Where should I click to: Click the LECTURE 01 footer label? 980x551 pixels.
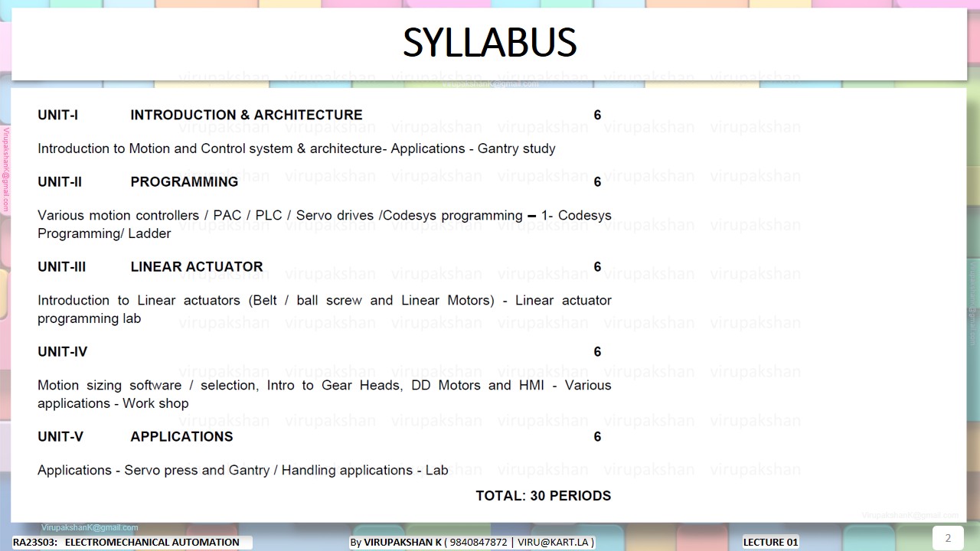pyautogui.click(x=770, y=542)
